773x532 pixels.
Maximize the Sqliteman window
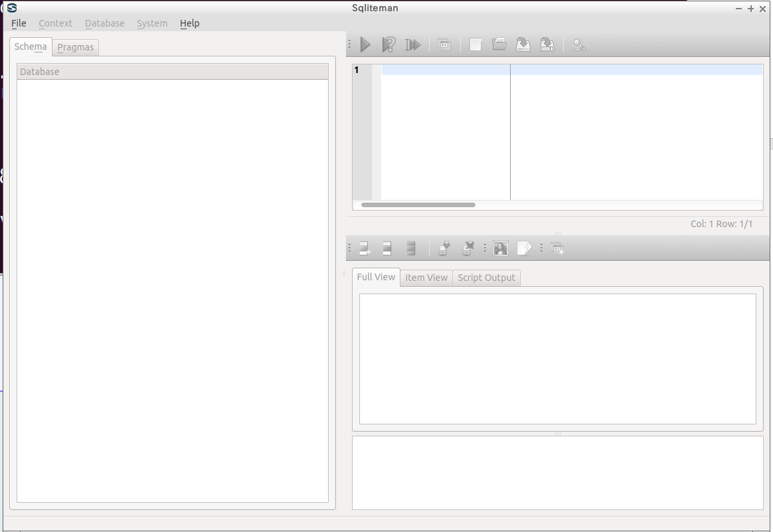pos(751,9)
